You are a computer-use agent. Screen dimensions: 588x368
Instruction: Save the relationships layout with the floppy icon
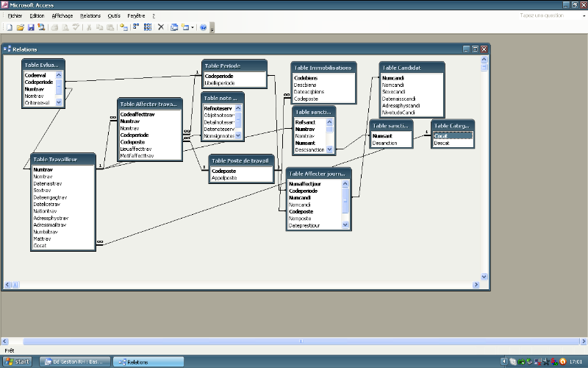(x=30, y=27)
